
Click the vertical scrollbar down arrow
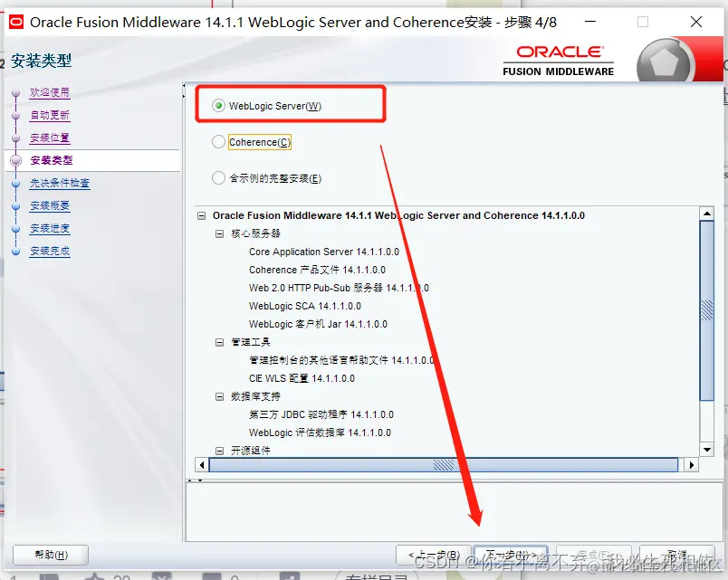(x=706, y=449)
